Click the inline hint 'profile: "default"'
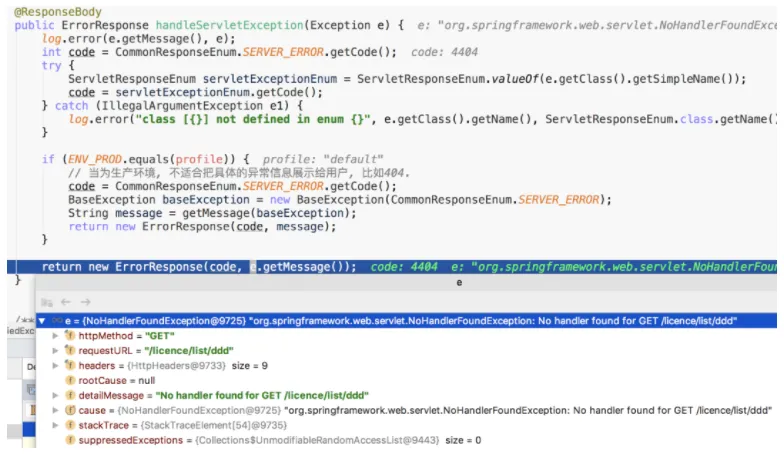The width and height of the screenshot is (784, 459). [x=322, y=160]
